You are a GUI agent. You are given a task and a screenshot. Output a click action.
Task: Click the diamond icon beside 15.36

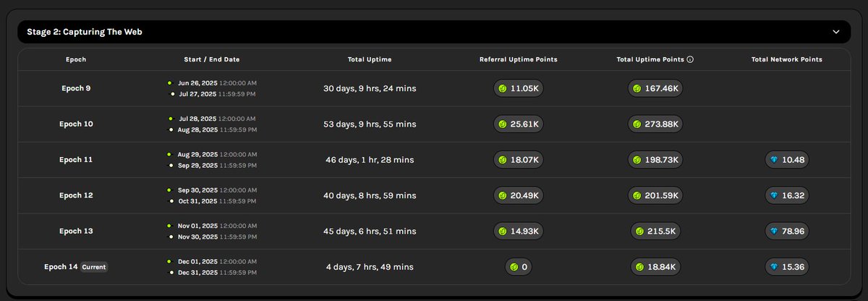pyautogui.click(x=775, y=267)
